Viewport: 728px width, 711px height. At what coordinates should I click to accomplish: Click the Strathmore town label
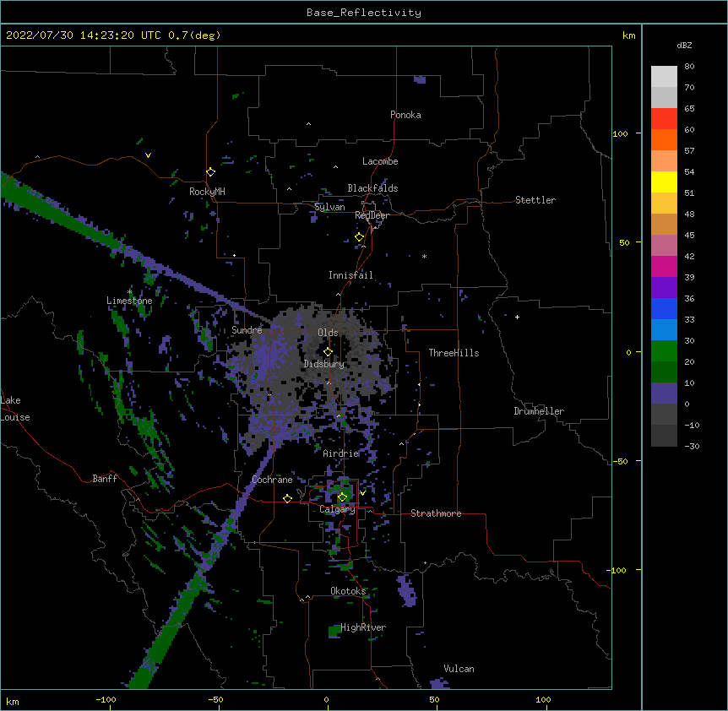click(436, 513)
